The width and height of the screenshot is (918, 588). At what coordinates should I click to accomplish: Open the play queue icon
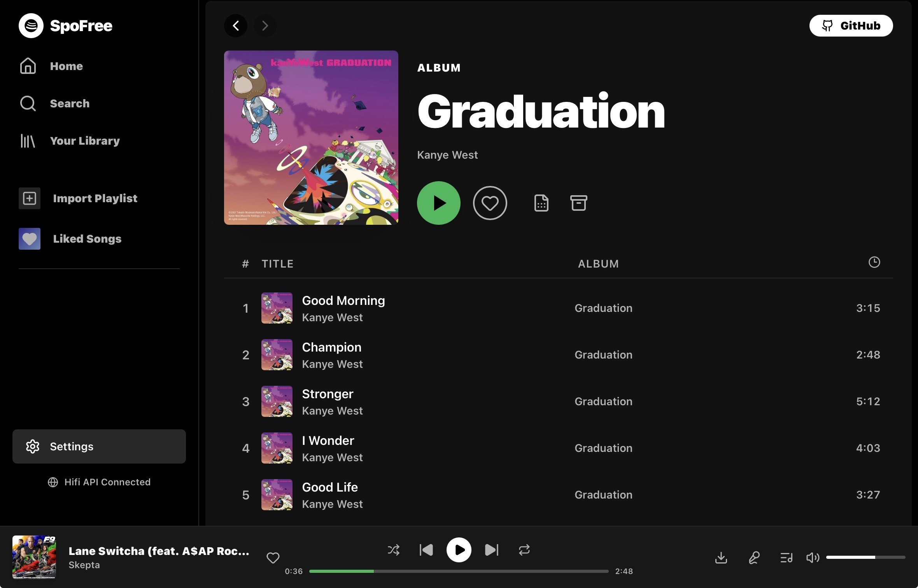coord(786,558)
